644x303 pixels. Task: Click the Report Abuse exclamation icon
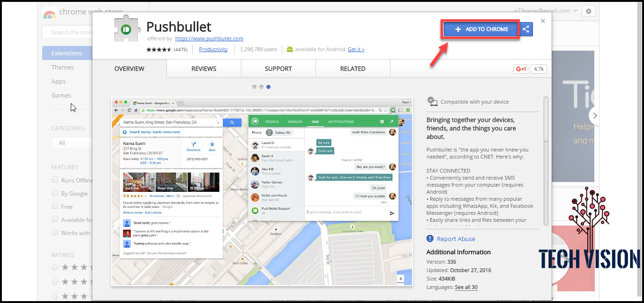(x=430, y=239)
